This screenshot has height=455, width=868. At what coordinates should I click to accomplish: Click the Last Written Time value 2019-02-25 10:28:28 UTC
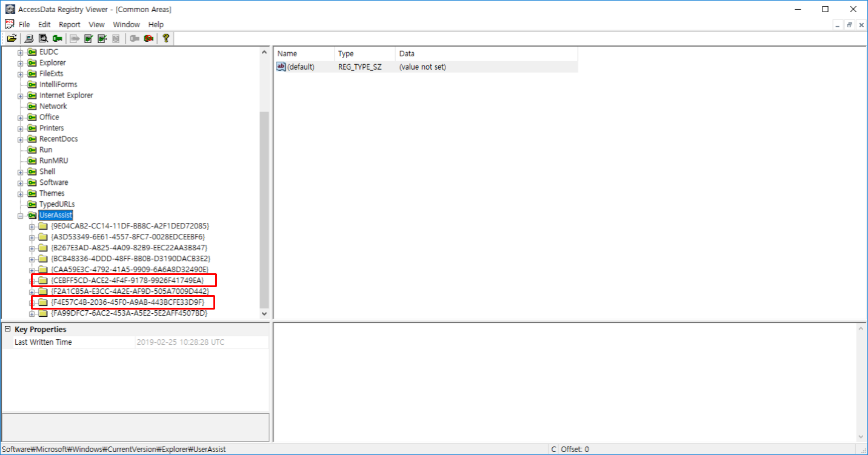coord(181,342)
